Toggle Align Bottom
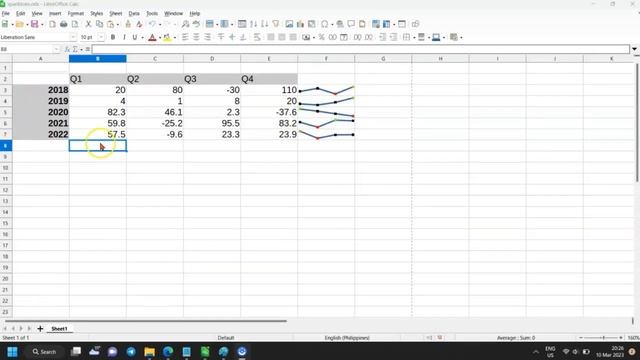Image resolution: width=640 pixels, height=360 pixels. coord(243,37)
